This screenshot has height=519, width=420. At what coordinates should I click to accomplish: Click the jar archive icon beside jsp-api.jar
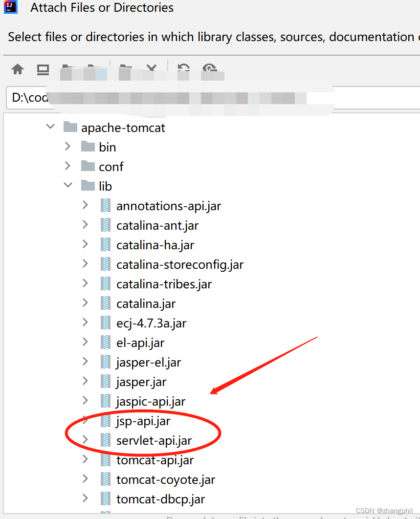click(106, 420)
